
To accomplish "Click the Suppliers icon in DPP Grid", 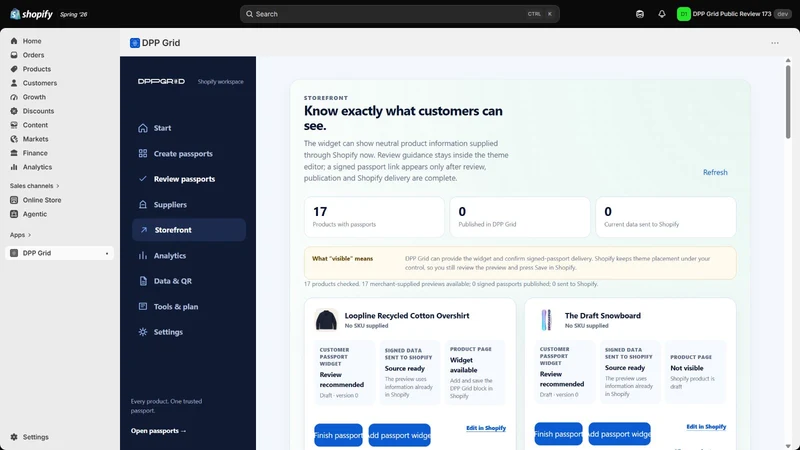I will [143, 205].
